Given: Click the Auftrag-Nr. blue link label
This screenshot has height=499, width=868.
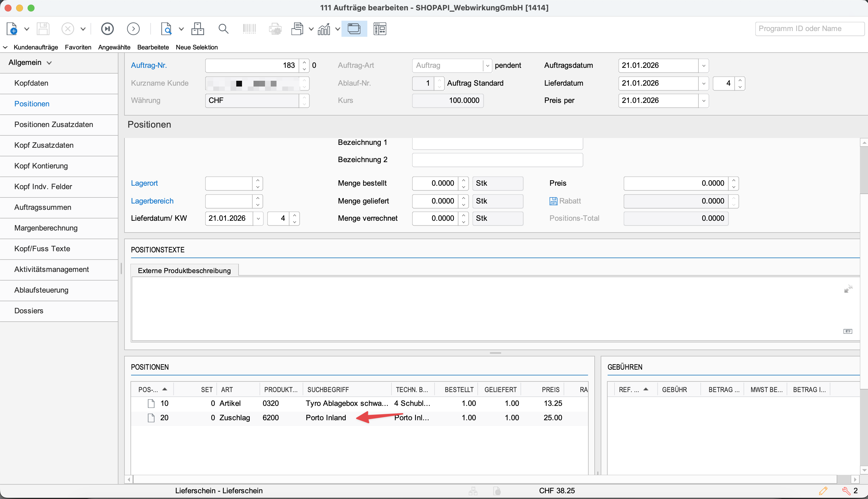Looking at the screenshot, I should [x=149, y=65].
